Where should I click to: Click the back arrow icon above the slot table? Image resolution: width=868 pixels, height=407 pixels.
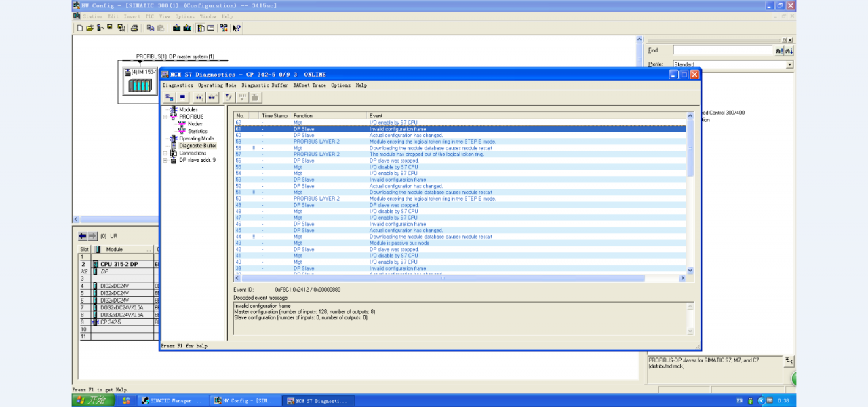[x=83, y=236]
